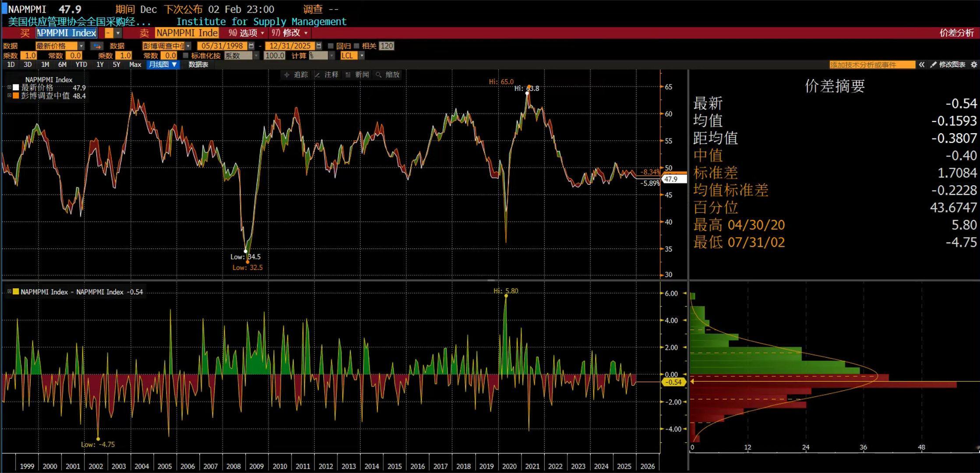This screenshot has height=473, width=980.
Task: Toggle the 标准化按 normalization checkbox
Action: (x=186, y=56)
